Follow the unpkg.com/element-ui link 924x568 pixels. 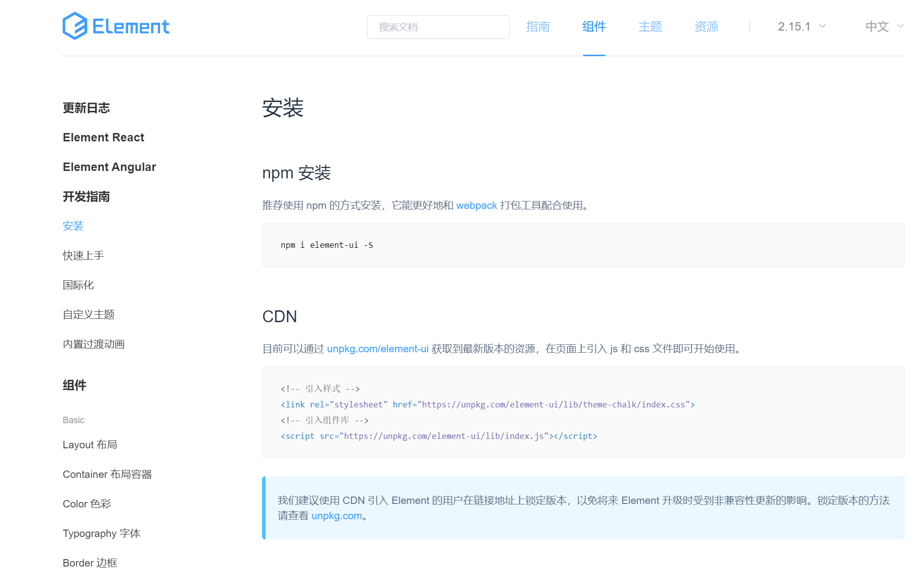pos(378,349)
